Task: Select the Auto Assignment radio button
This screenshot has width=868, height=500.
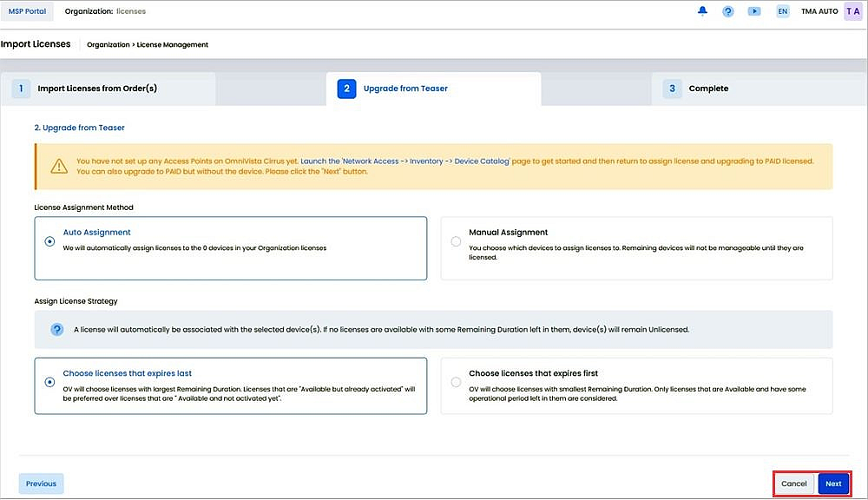Action: pyautogui.click(x=49, y=240)
